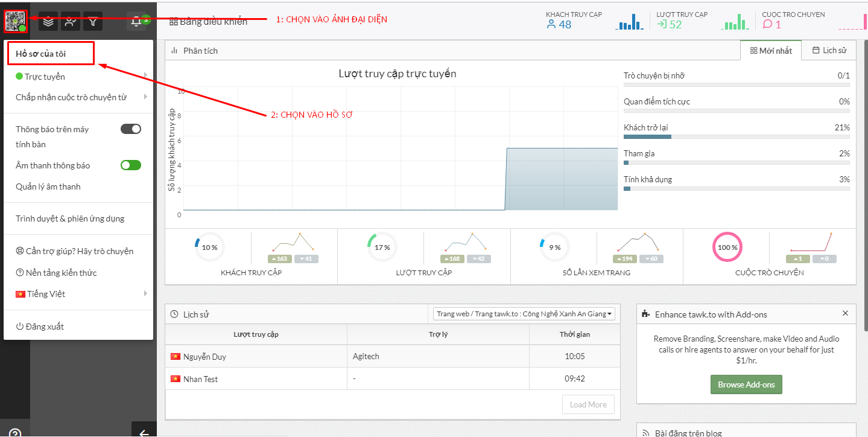Viewport: 868px width, 437px height.
Task: Click the Trò chuyện bị nhỡ statistic
Action: pyautogui.click(x=737, y=78)
